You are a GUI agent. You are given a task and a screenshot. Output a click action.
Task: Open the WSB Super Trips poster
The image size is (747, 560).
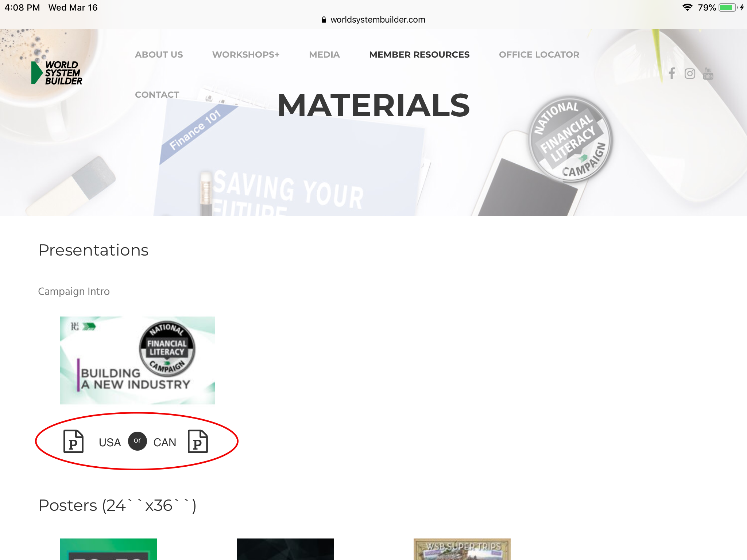pos(462,549)
